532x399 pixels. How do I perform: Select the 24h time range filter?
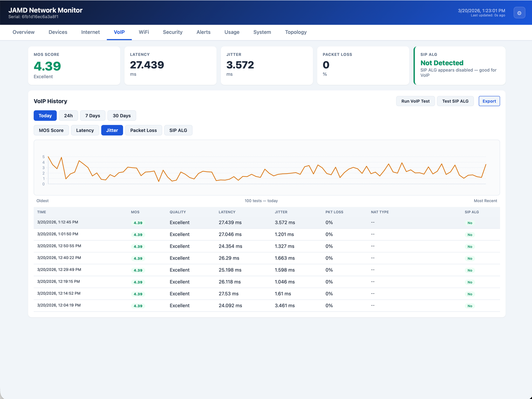pyautogui.click(x=68, y=115)
